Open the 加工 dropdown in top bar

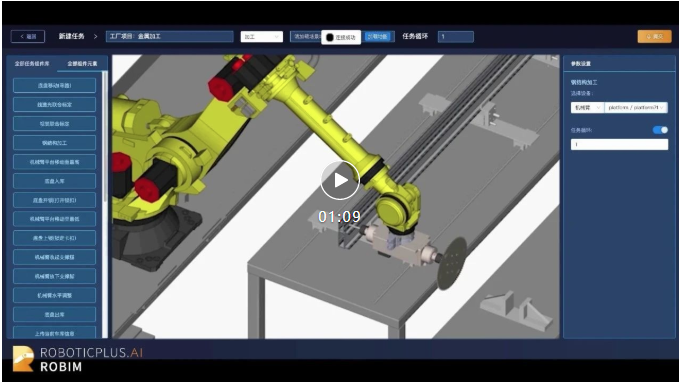pos(262,37)
